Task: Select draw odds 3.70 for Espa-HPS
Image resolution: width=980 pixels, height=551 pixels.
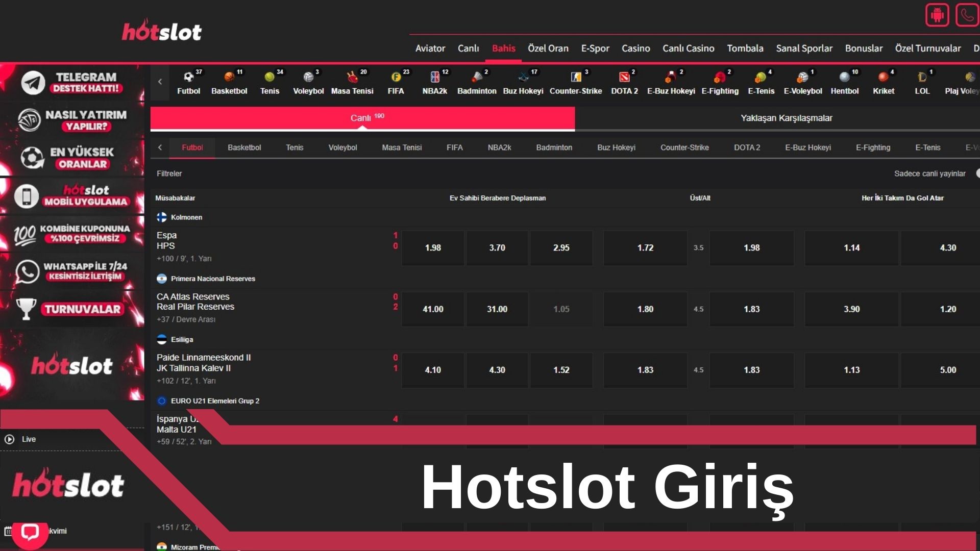Action: pos(497,248)
